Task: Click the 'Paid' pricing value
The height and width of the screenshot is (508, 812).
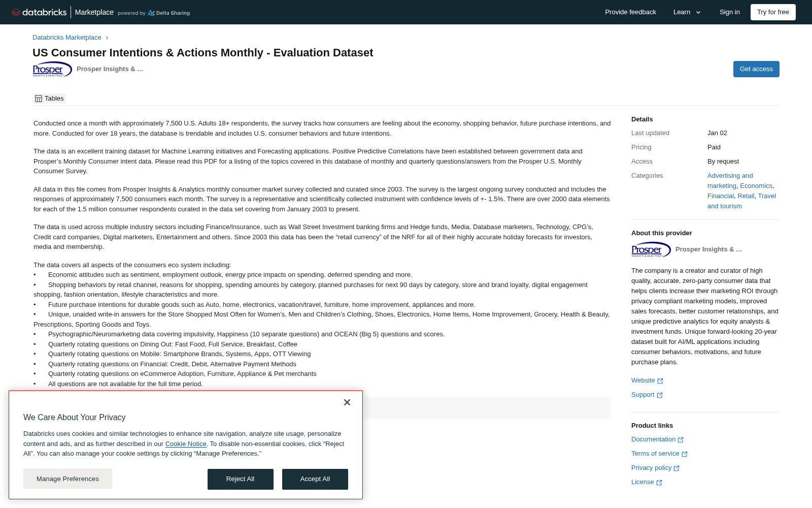Action: [x=714, y=147]
